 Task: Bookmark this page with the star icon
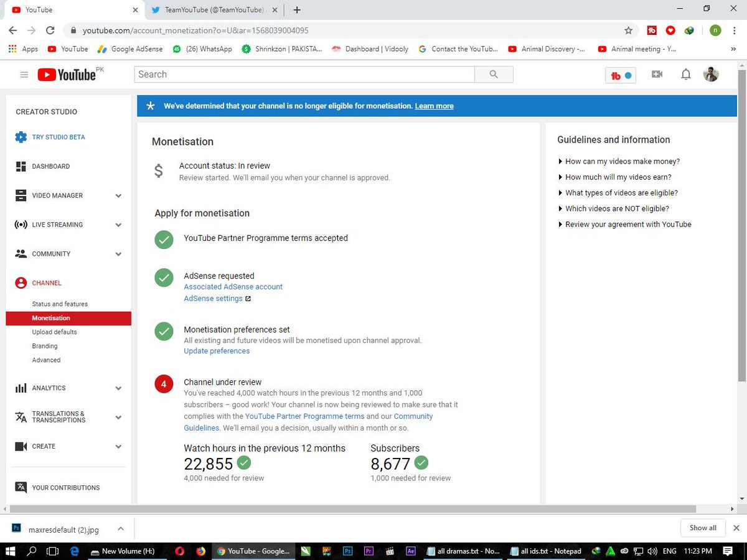point(628,30)
